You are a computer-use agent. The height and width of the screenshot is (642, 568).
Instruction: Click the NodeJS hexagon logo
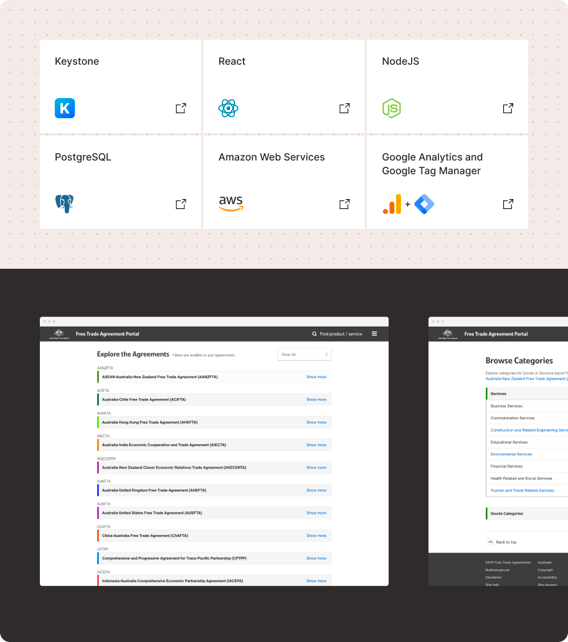point(391,108)
